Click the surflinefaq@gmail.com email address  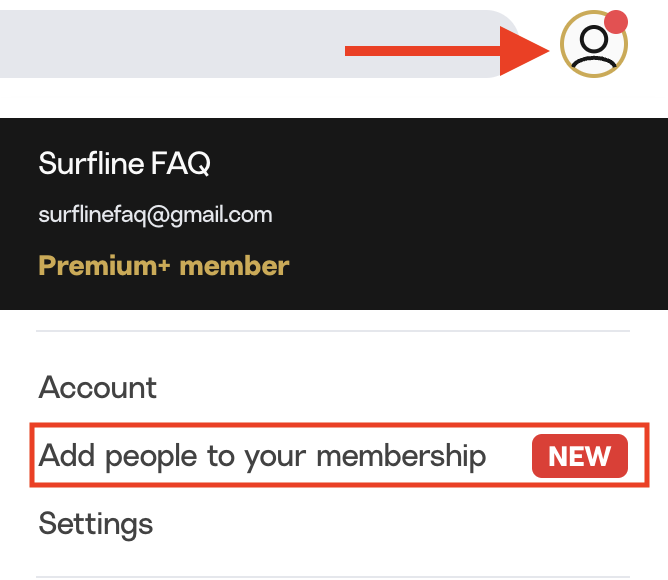(x=155, y=215)
